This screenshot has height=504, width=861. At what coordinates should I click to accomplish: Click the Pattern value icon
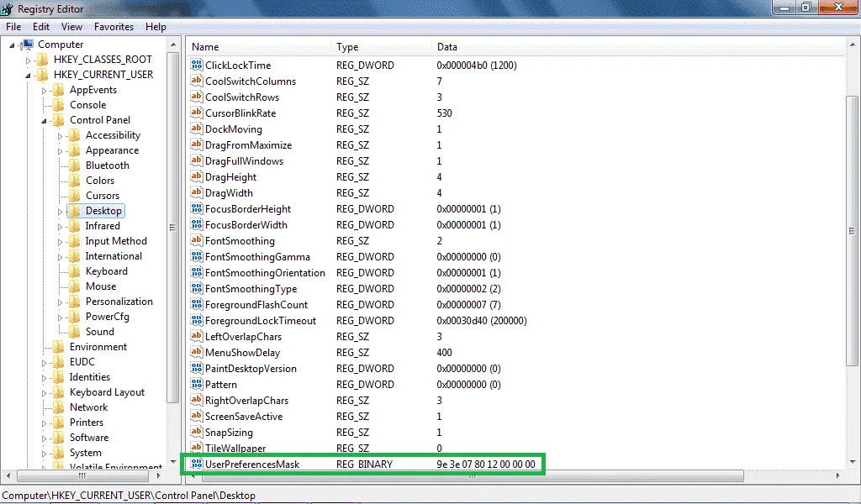197,384
